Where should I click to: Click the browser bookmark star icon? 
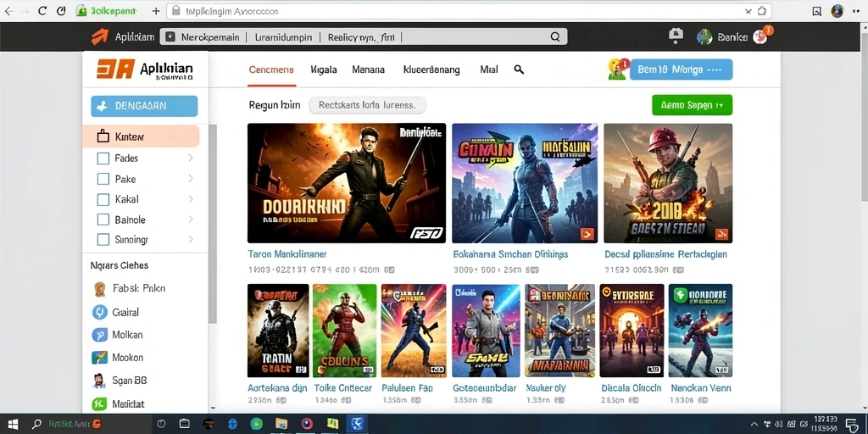[762, 11]
